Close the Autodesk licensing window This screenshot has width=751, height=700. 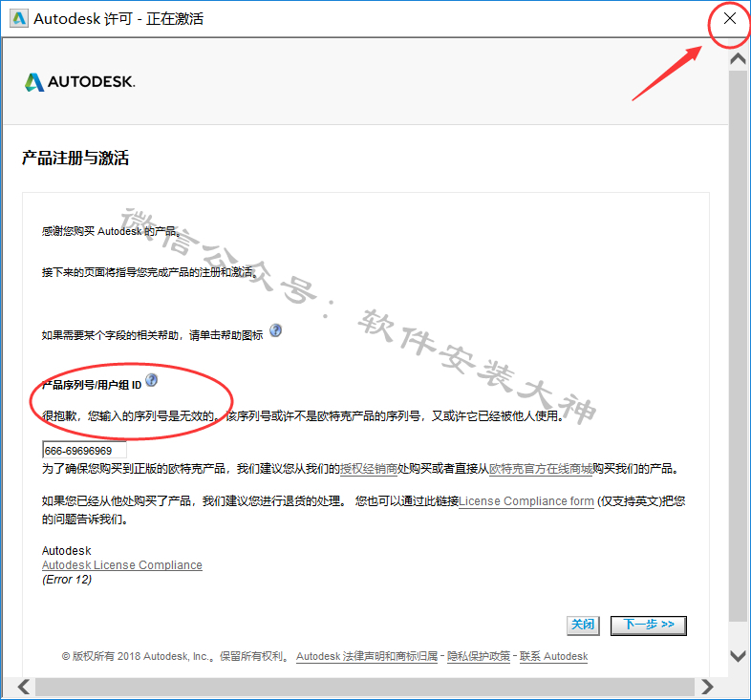coord(729,19)
